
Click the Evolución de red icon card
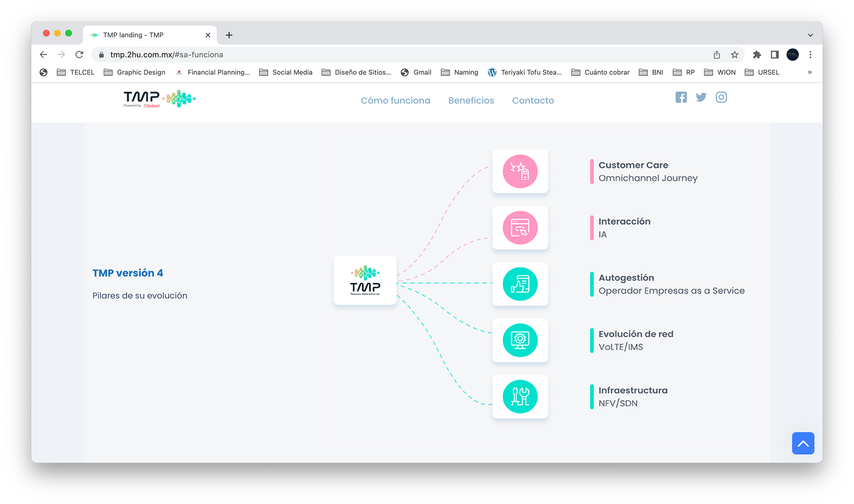tap(520, 340)
